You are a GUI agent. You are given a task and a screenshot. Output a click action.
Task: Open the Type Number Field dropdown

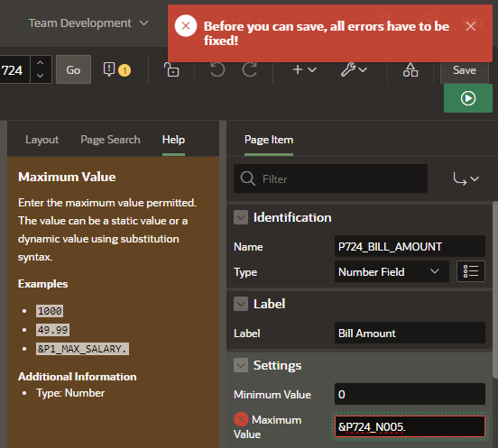[x=392, y=271]
